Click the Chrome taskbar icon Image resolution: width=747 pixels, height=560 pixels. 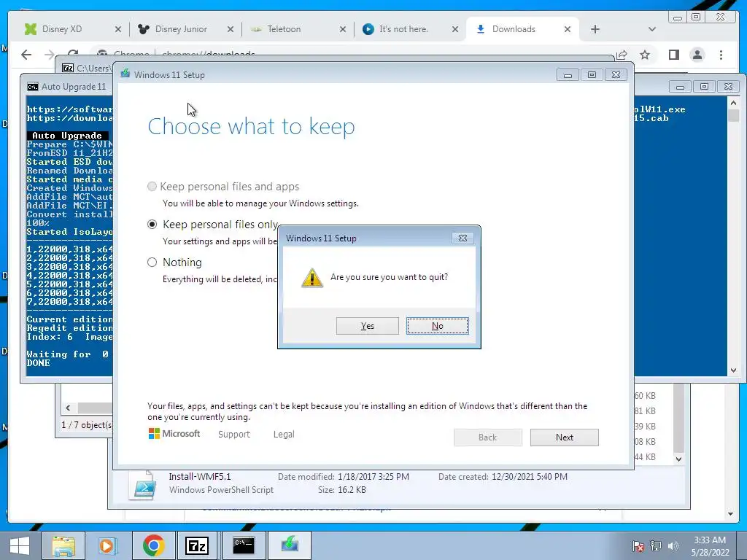coord(153,545)
